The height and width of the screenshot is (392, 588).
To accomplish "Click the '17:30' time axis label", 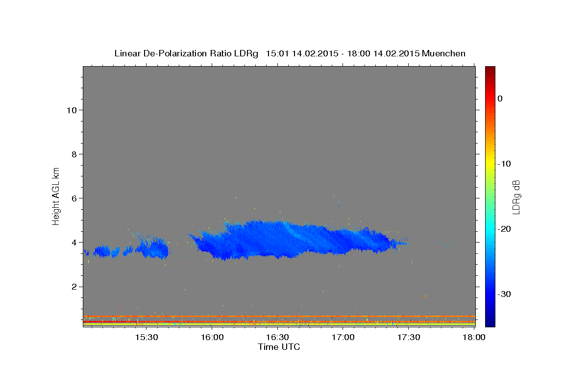I will pos(409,337).
